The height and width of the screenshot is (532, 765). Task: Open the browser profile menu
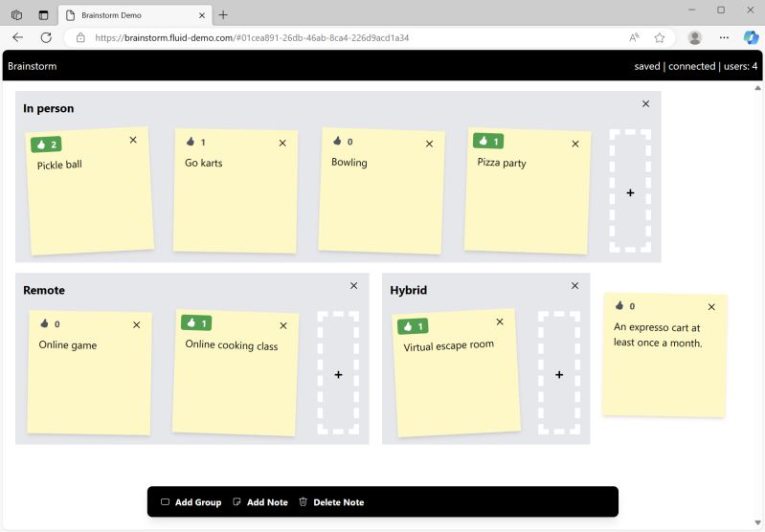695,37
